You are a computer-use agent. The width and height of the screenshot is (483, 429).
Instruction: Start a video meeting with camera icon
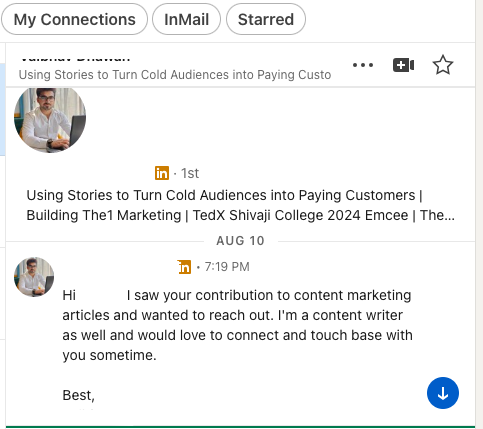[403, 65]
